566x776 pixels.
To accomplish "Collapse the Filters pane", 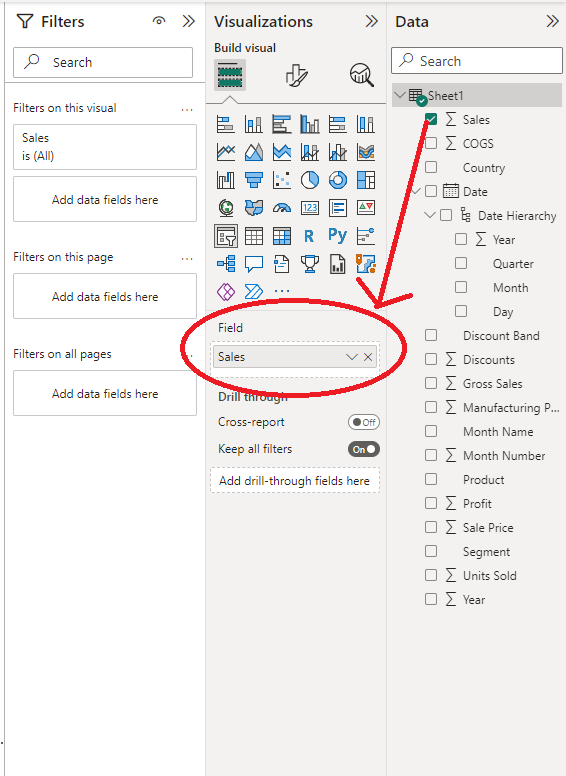I will (x=189, y=21).
